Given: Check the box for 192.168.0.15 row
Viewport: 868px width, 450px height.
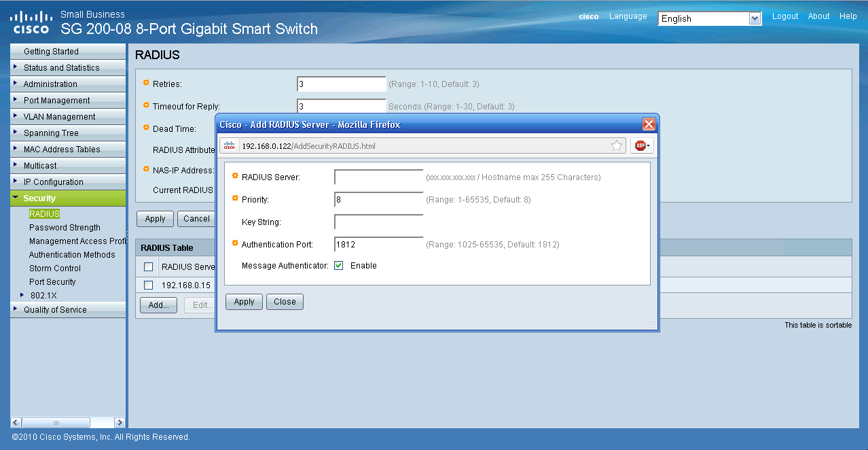Looking at the screenshot, I should [x=148, y=285].
